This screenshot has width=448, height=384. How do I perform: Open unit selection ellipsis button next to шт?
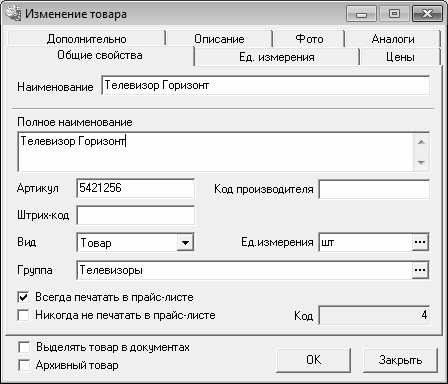[x=420, y=242]
